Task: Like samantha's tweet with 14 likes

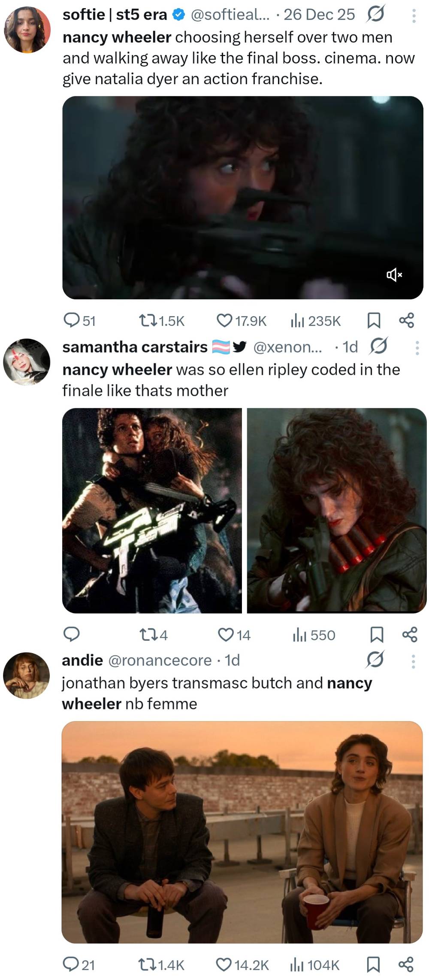Action: point(234,635)
